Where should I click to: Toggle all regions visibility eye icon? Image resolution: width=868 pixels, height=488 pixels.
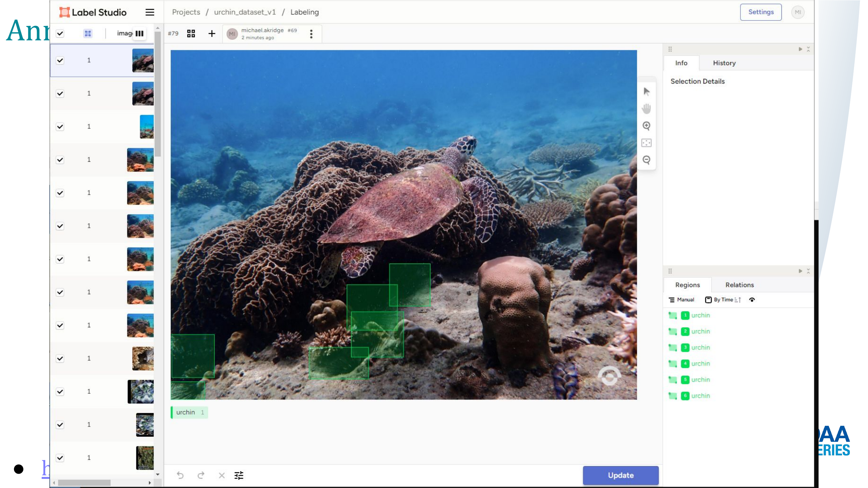[752, 299]
